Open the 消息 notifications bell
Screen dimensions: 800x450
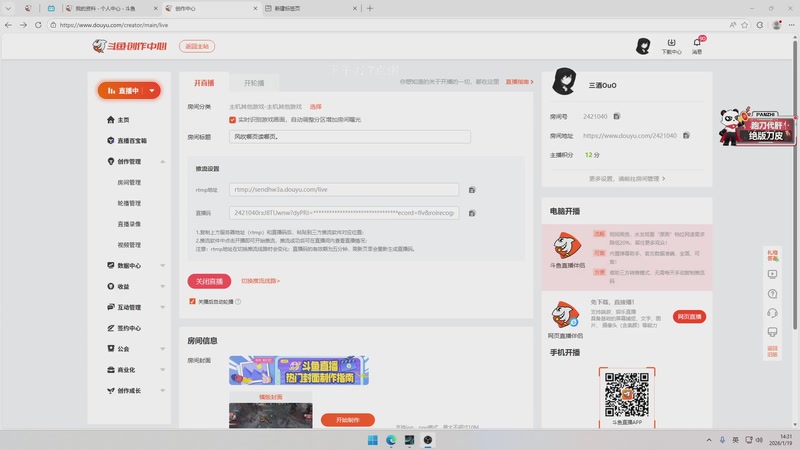point(697,45)
